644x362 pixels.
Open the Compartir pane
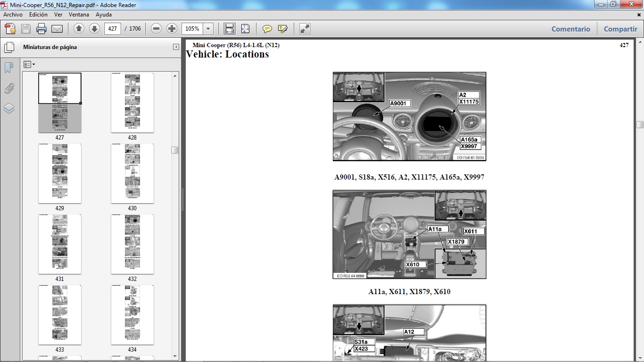tap(620, 29)
